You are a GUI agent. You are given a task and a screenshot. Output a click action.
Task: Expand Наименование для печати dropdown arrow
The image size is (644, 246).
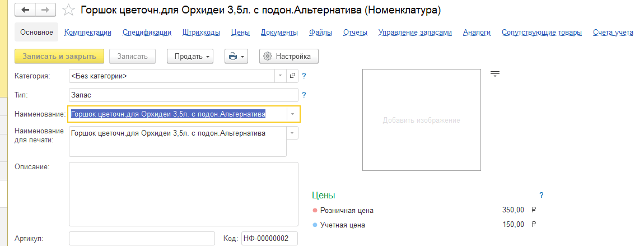292,133
